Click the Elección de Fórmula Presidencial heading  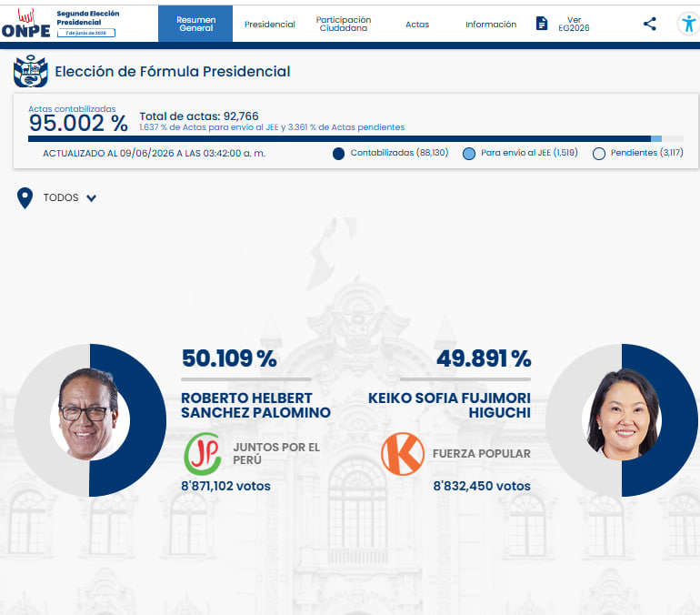point(173,72)
